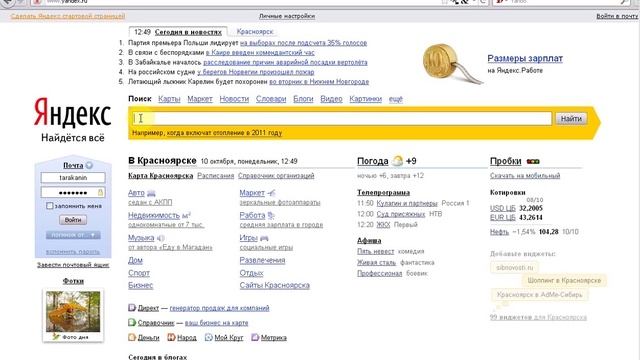Click the lock icon in password field
Image resolution: width=640 pixels, height=360 pixels.
click(100, 192)
